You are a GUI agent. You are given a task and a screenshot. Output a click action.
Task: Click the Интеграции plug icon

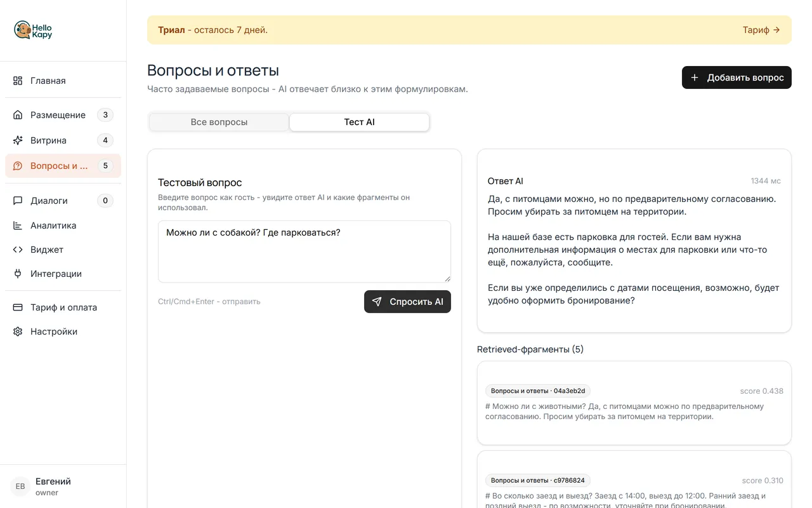18,274
